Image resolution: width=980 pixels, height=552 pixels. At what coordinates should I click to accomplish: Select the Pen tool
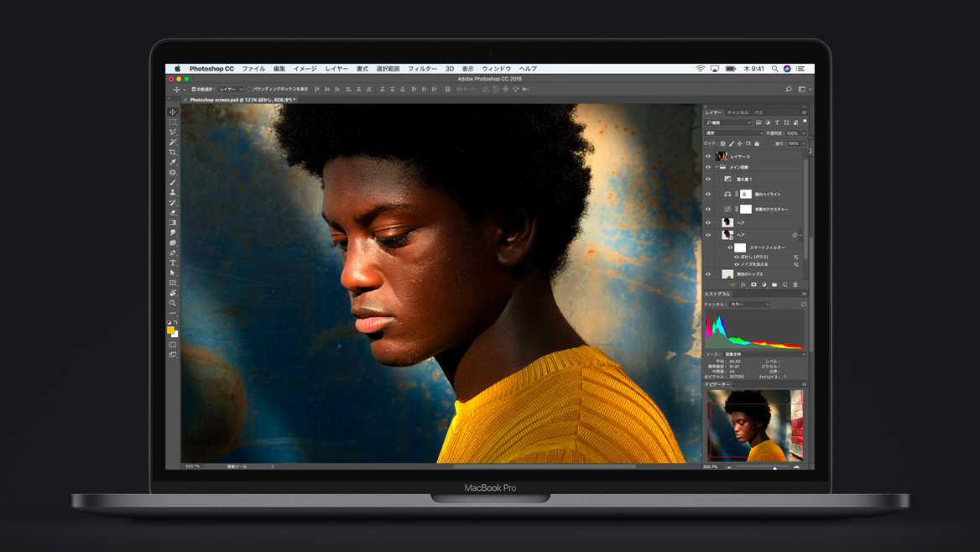173,253
